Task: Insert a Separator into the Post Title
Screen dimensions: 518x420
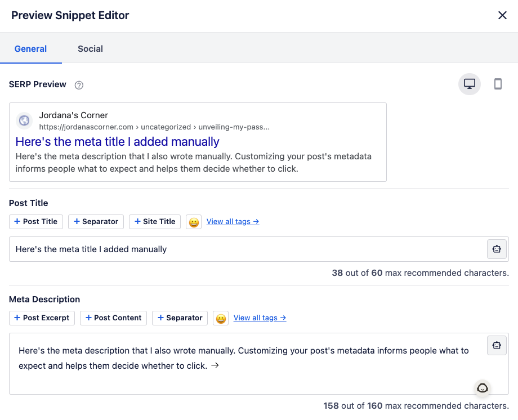Action: click(x=96, y=222)
